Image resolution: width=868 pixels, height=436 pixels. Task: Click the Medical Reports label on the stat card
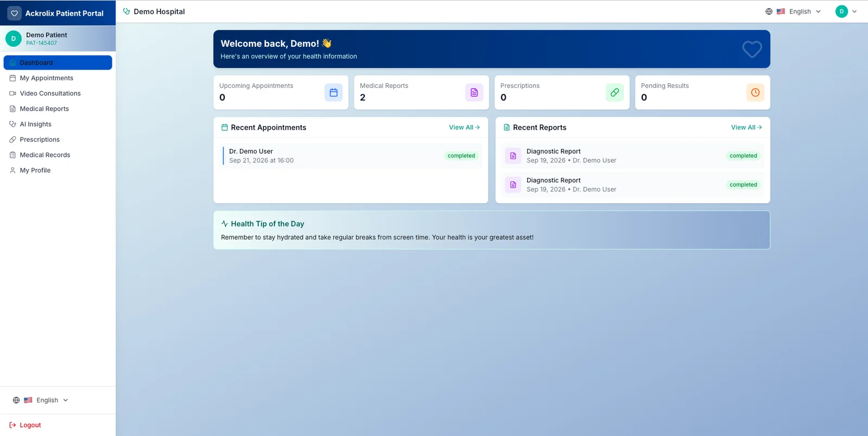pyautogui.click(x=384, y=86)
